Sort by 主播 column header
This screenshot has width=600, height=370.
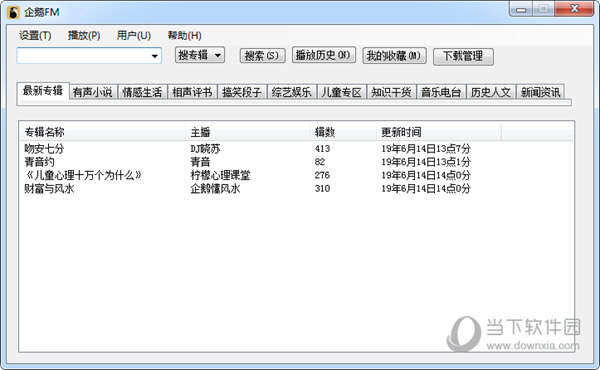click(x=247, y=132)
